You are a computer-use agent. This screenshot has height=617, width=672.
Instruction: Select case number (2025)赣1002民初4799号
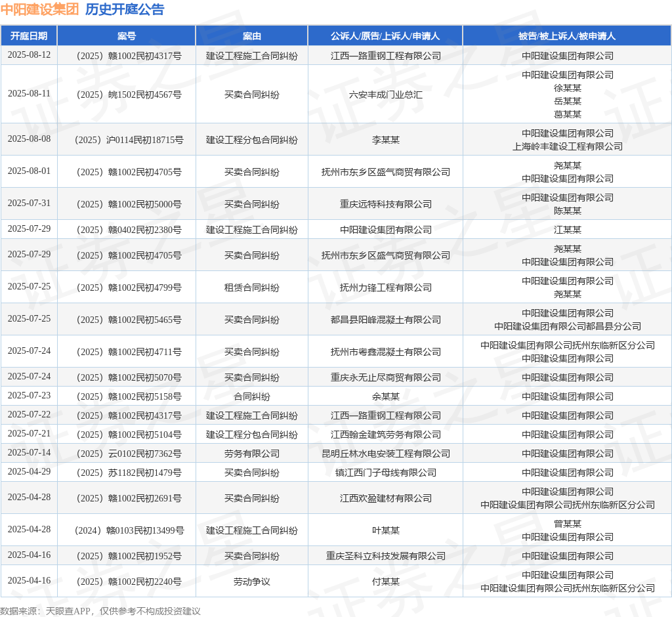pos(128,287)
